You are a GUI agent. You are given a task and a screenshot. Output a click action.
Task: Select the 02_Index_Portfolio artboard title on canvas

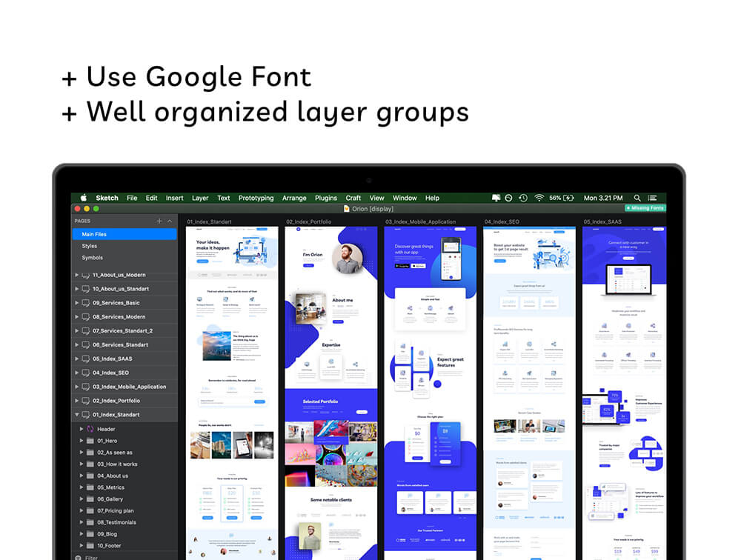(x=309, y=221)
